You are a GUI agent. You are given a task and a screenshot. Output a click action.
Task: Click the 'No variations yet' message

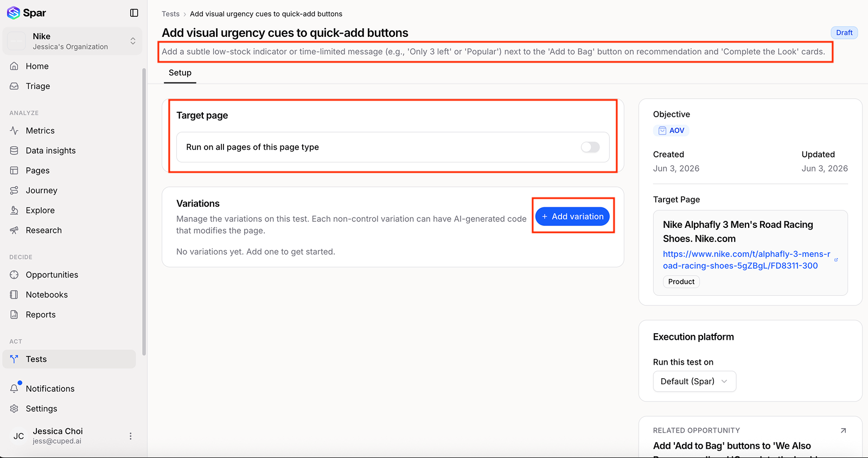click(x=256, y=252)
